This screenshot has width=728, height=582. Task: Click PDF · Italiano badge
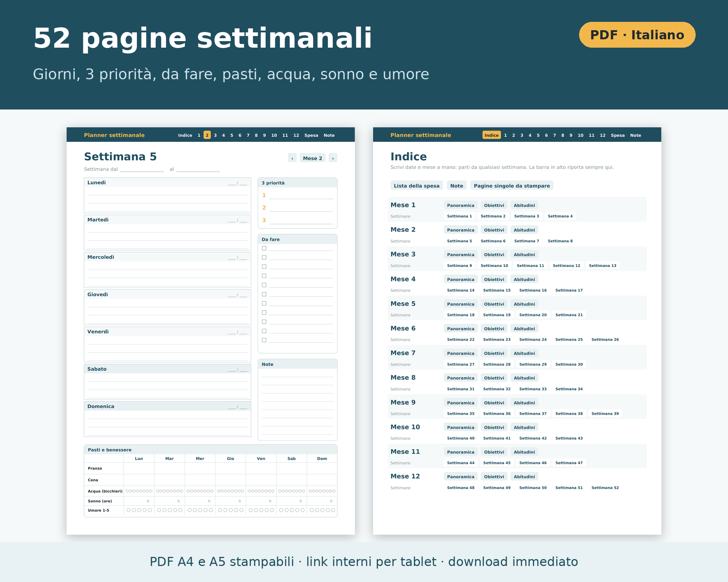pos(637,35)
